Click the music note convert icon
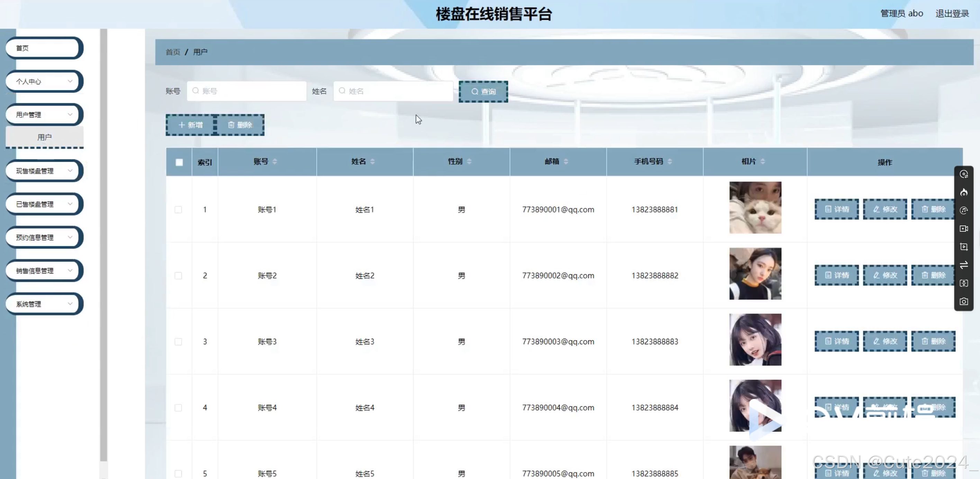Screen dimensions: 980x479 click(964, 211)
